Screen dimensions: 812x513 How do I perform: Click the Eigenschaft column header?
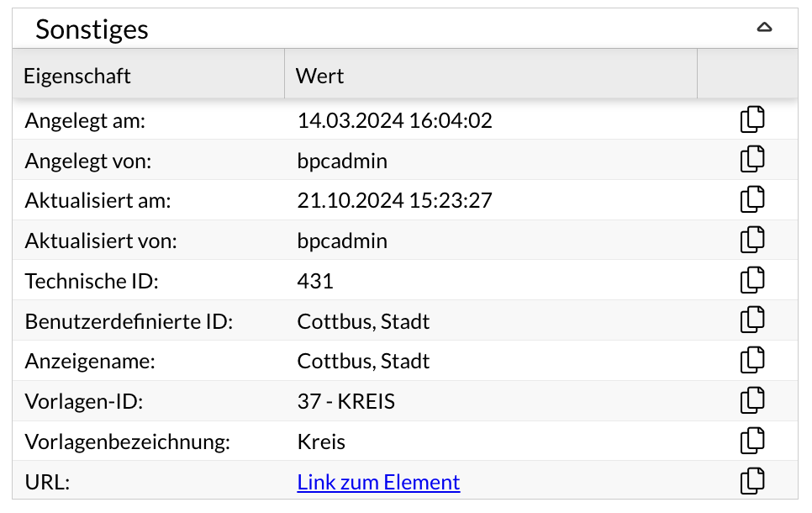77,76
